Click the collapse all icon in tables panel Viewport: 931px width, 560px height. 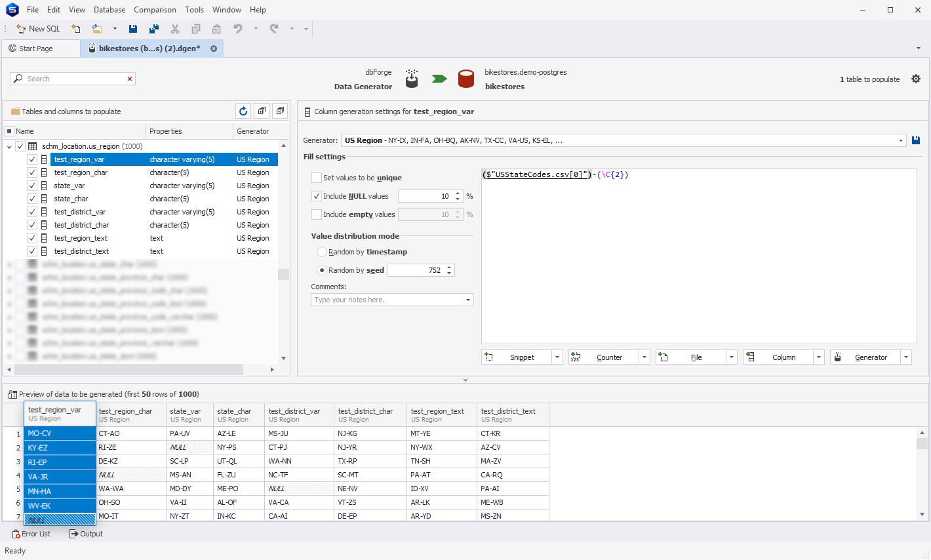[280, 111]
